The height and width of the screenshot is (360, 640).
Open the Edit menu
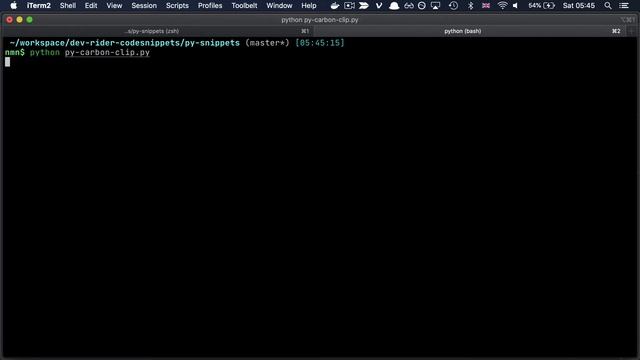point(91,6)
